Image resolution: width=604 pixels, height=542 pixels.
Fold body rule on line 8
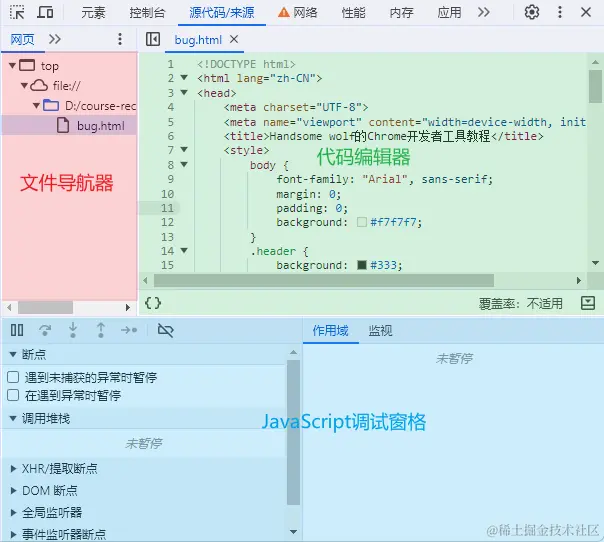184,164
